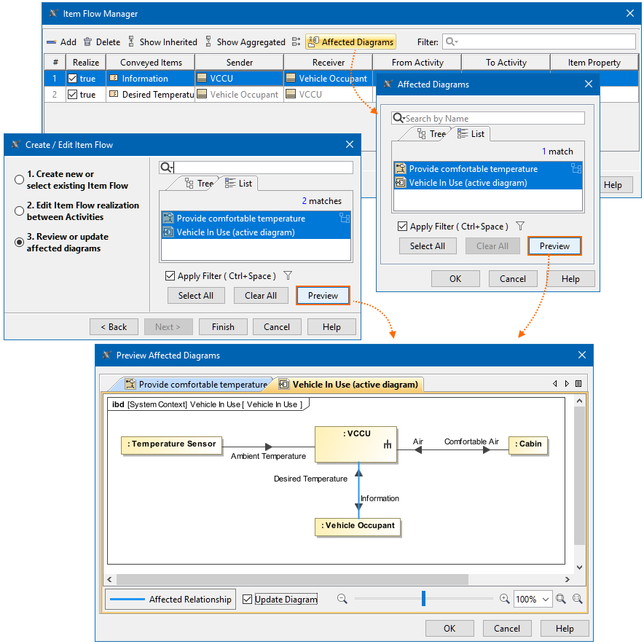Click the Filter search field in Item Flow Manager
The image size is (644, 644).
click(539, 42)
